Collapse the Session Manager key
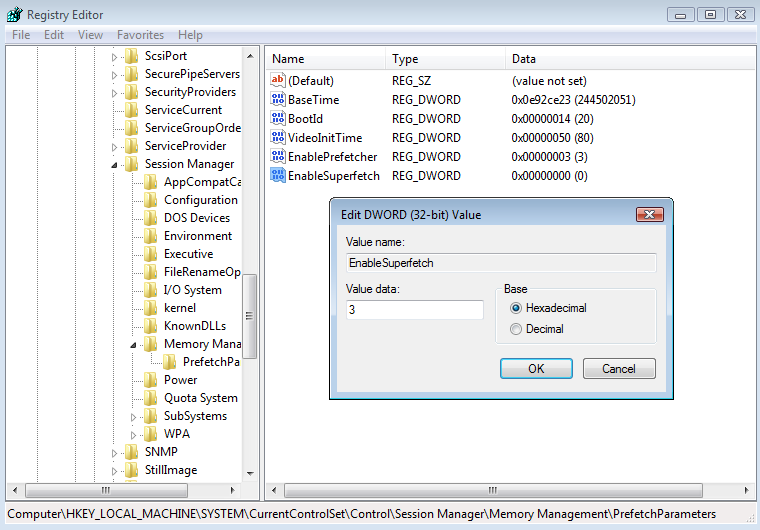Screen dimensions: 760x530 coord(114,165)
